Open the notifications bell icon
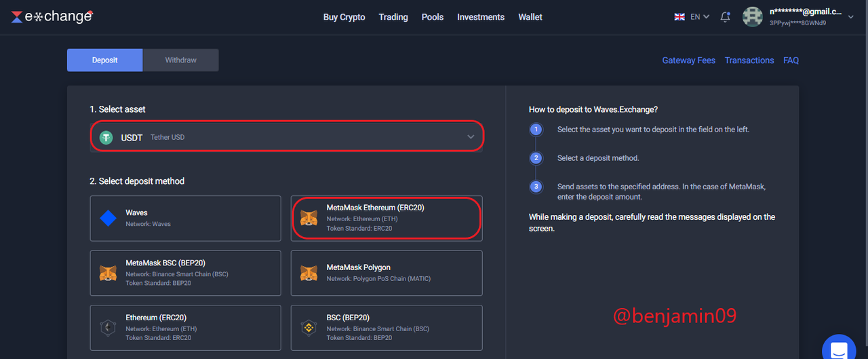868x359 pixels. (725, 17)
